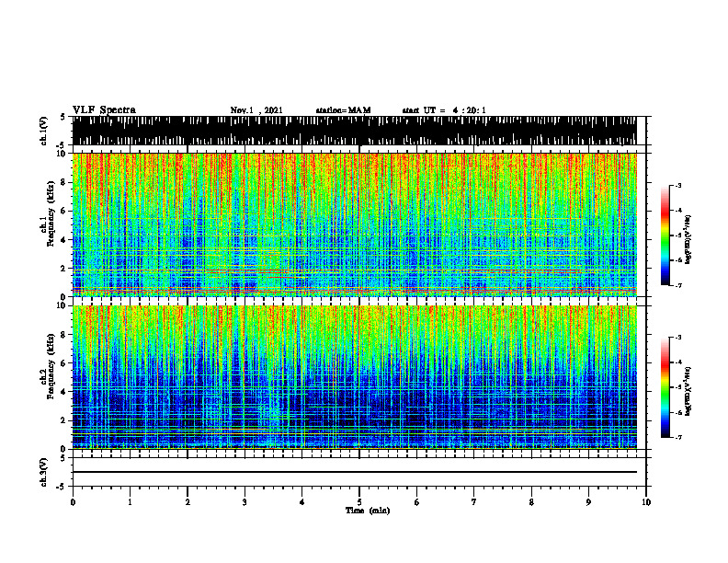This screenshot has width=728, height=563.
Task: Click the ch.2 spectrogram image
Action: point(354,377)
